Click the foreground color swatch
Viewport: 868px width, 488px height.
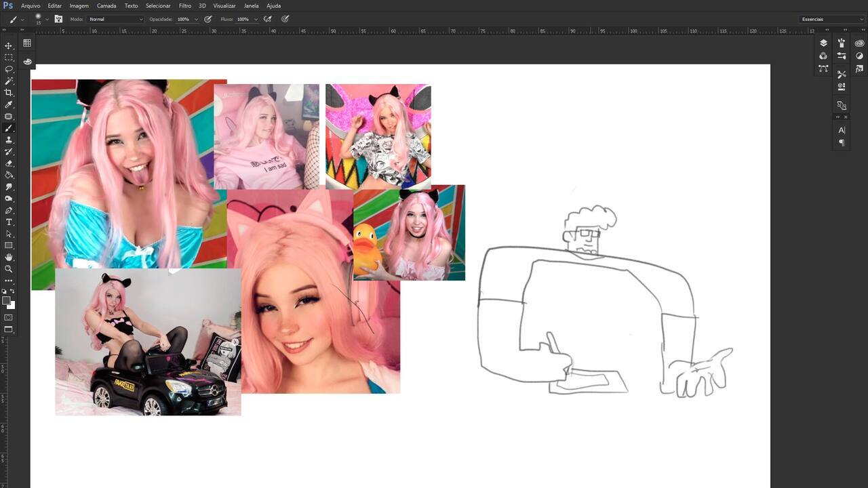point(6,300)
